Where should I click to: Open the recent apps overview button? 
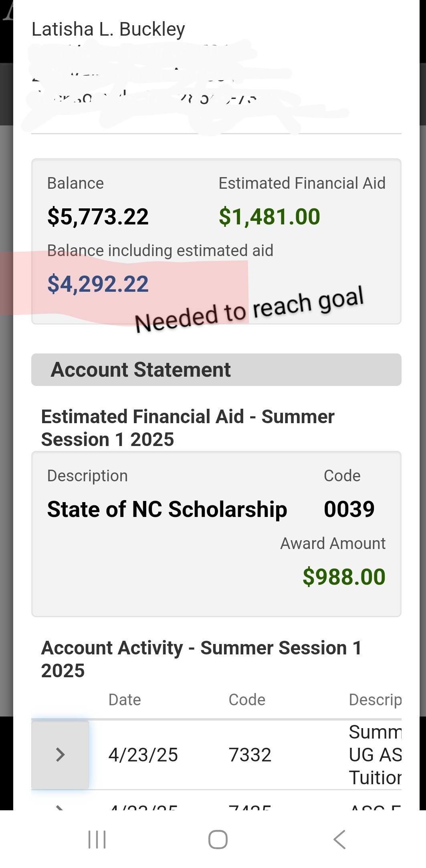[97, 839]
